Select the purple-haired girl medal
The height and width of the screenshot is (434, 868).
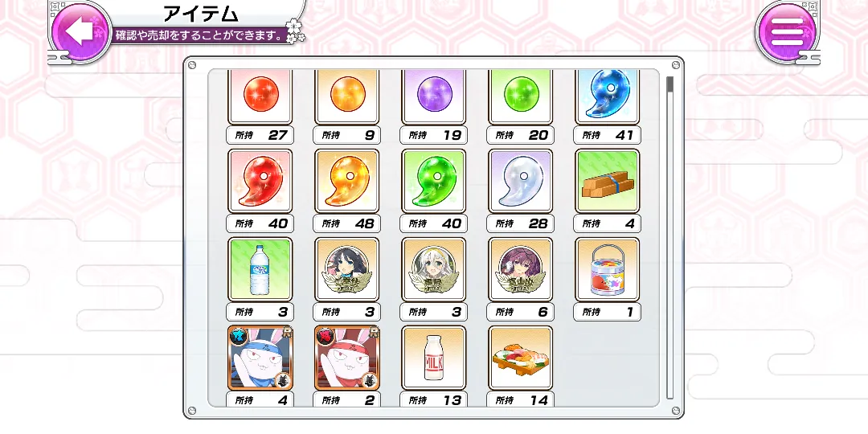(x=520, y=269)
